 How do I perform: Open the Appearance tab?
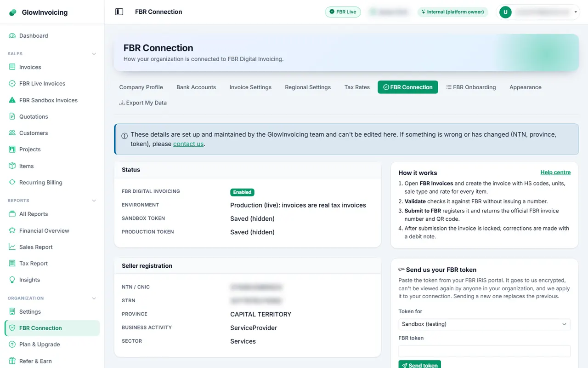526,87
